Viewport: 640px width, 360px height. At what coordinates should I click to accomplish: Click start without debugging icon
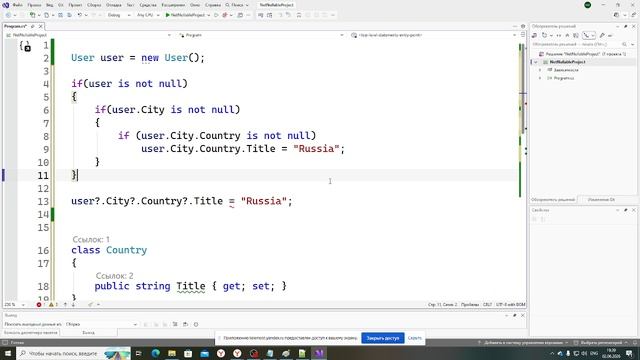pyautogui.click(x=216, y=15)
